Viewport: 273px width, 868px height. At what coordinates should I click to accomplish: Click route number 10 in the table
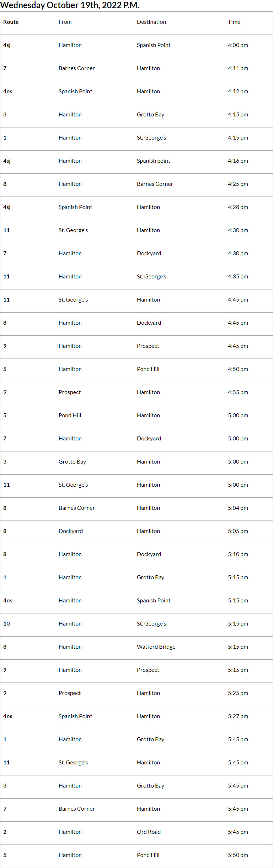point(7,624)
